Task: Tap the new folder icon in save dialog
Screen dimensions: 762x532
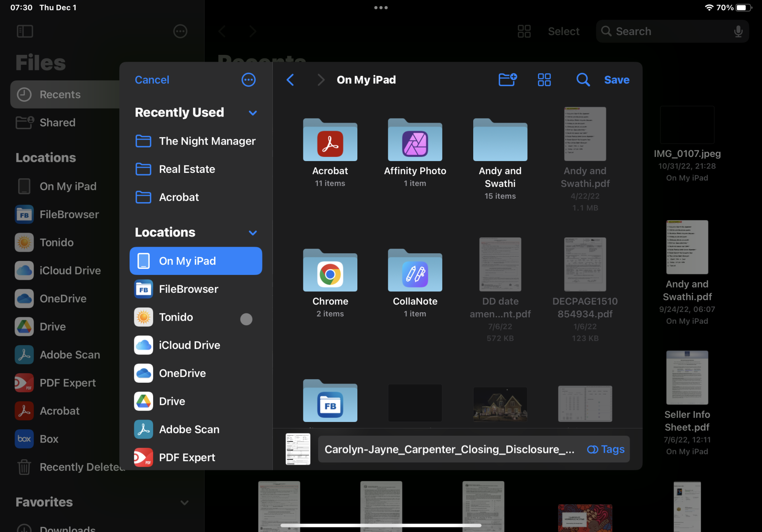Action: click(x=507, y=80)
